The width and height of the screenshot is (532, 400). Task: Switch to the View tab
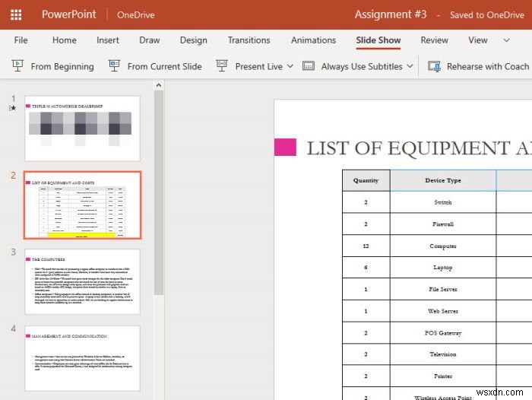tap(478, 40)
